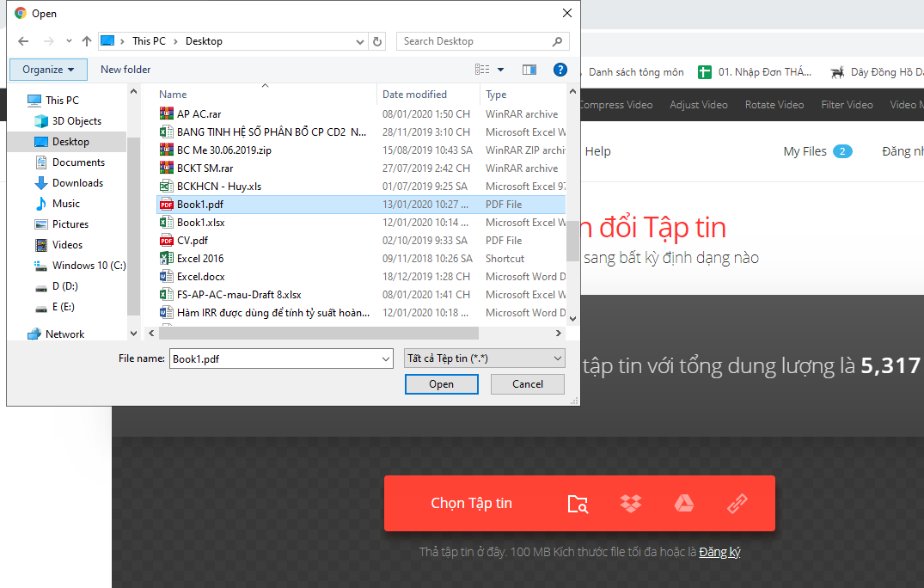Select Rotate Video from the menu bar
Screen dimensions: 924x588
773,104
